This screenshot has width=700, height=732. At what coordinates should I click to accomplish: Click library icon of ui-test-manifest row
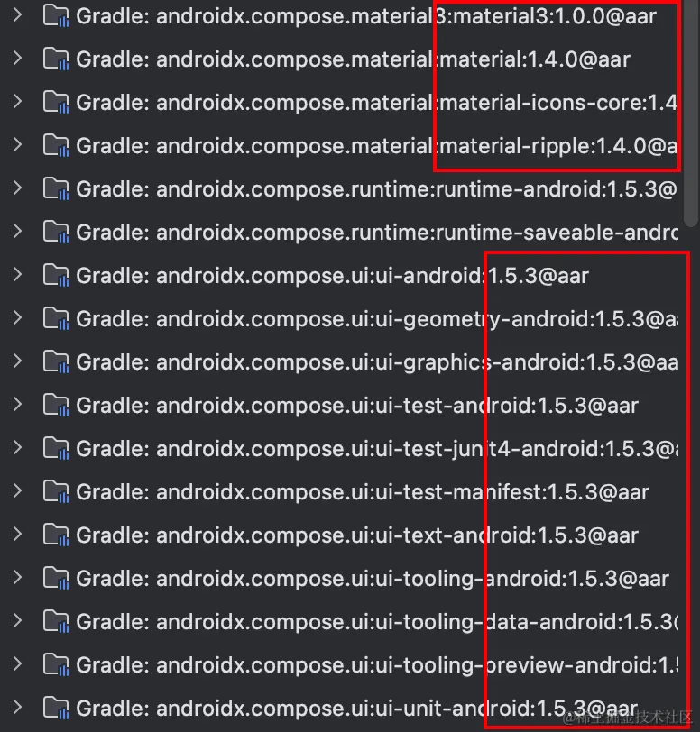tap(56, 492)
